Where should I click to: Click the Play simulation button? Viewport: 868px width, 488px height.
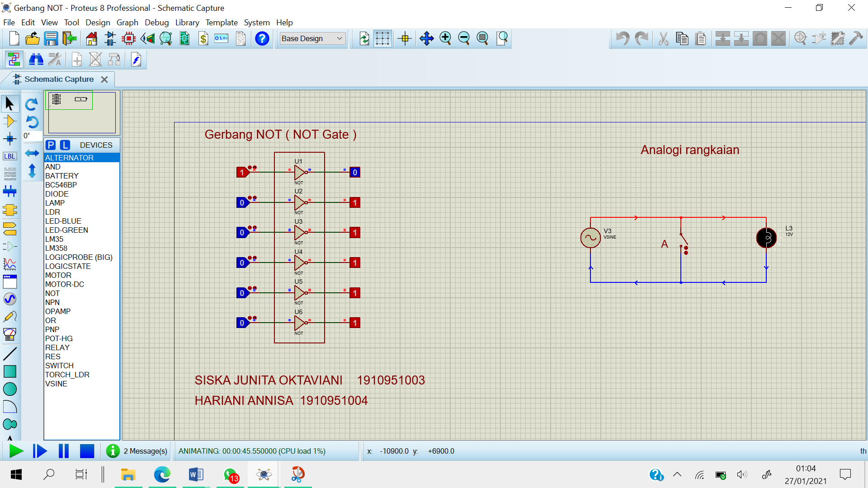[x=16, y=451]
